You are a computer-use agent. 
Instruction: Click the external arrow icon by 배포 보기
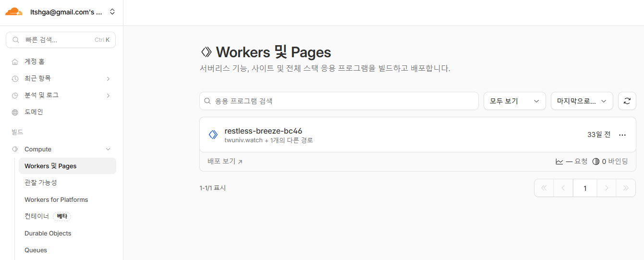click(240, 162)
